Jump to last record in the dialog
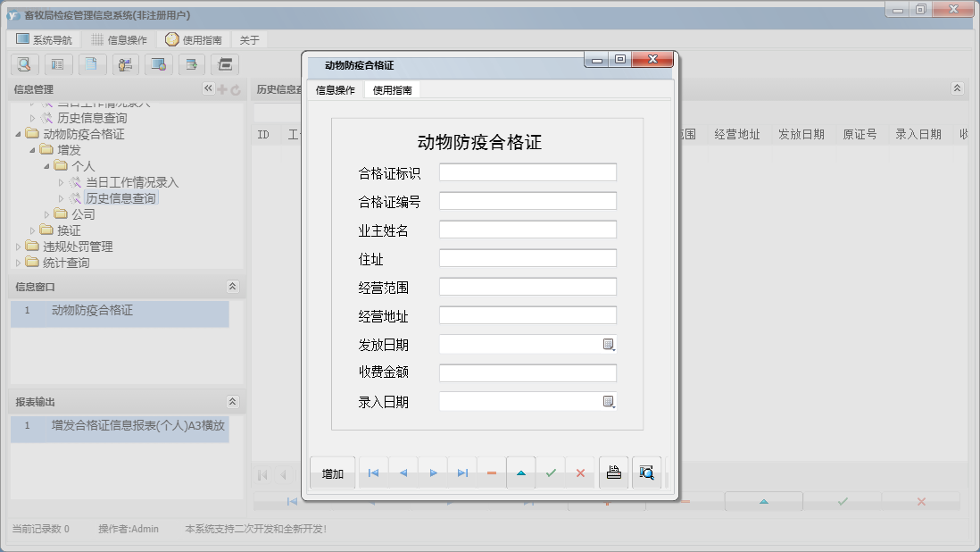This screenshot has width=980, height=552. coord(462,473)
